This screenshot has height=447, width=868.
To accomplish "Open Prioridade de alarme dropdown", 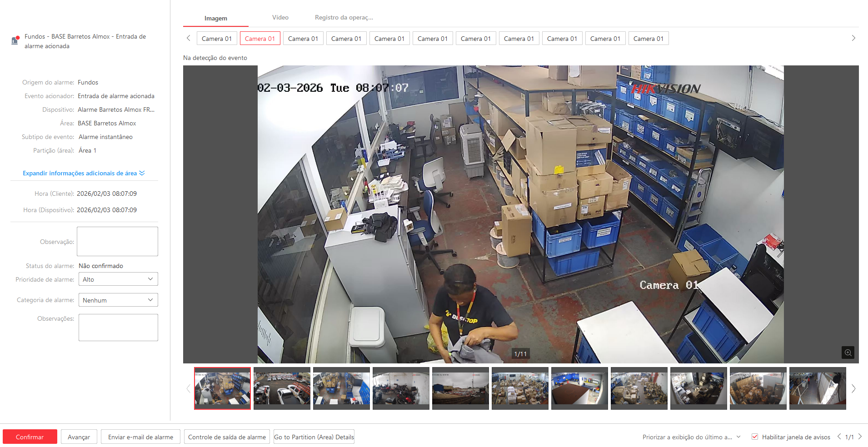I will pyautogui.click(x=118, y=279).
